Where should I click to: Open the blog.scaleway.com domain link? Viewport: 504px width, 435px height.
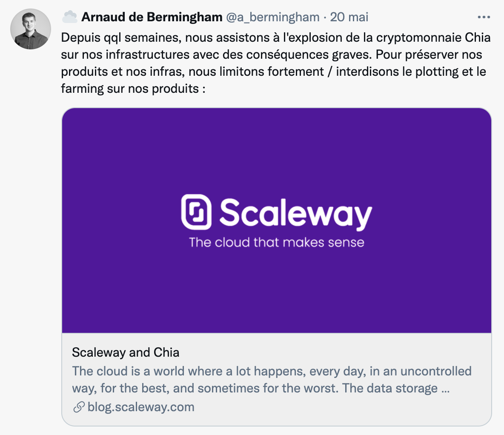click(141, 407)
